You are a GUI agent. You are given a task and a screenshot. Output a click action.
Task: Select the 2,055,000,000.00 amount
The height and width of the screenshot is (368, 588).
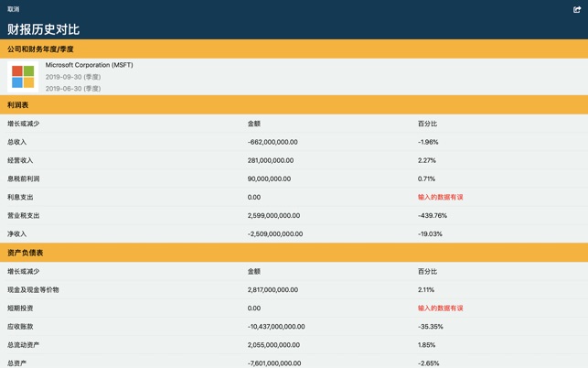[273, 345]
